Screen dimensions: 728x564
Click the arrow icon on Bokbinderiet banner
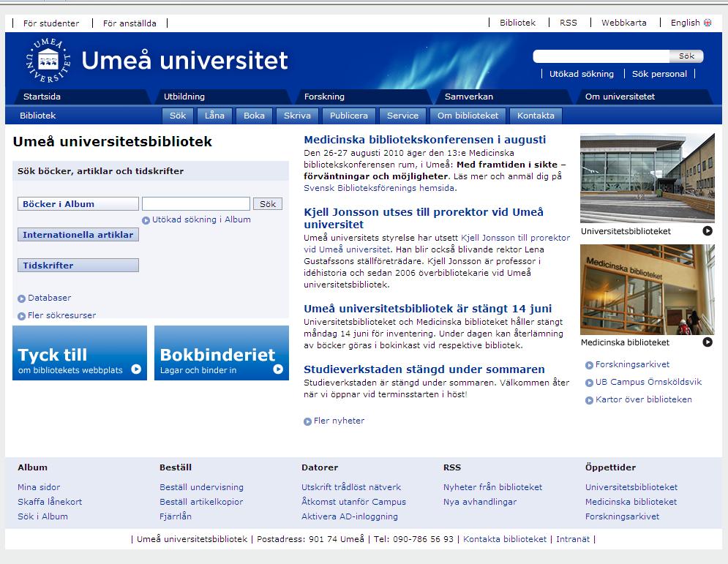click(x=278, y=369)
